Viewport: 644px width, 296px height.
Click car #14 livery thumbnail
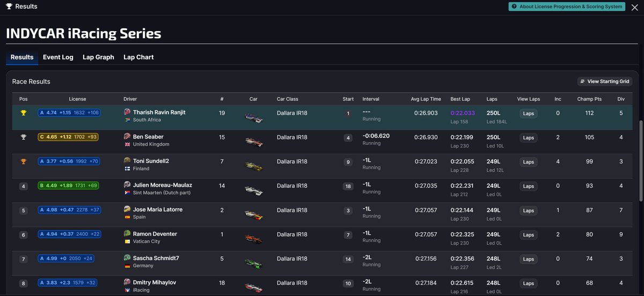(x=254, y=190)
